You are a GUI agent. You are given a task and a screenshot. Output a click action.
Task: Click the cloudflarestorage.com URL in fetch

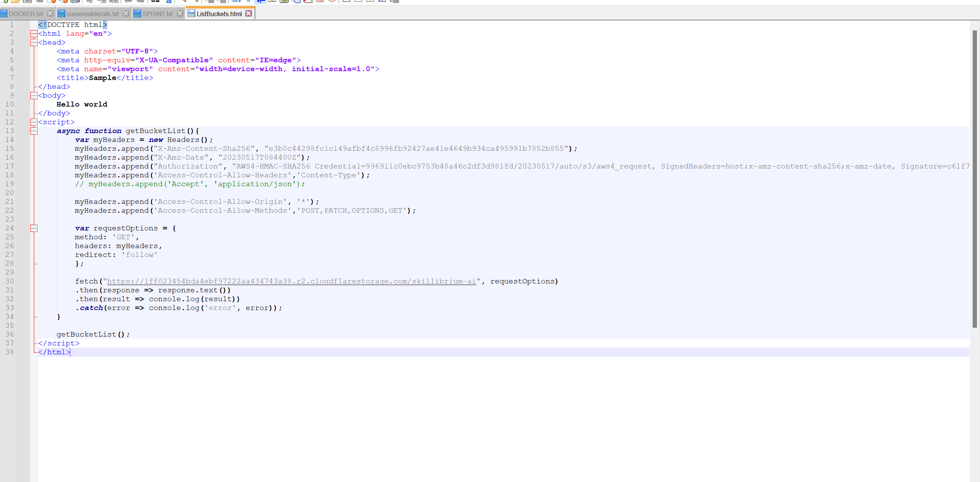[x=291, y=282]
